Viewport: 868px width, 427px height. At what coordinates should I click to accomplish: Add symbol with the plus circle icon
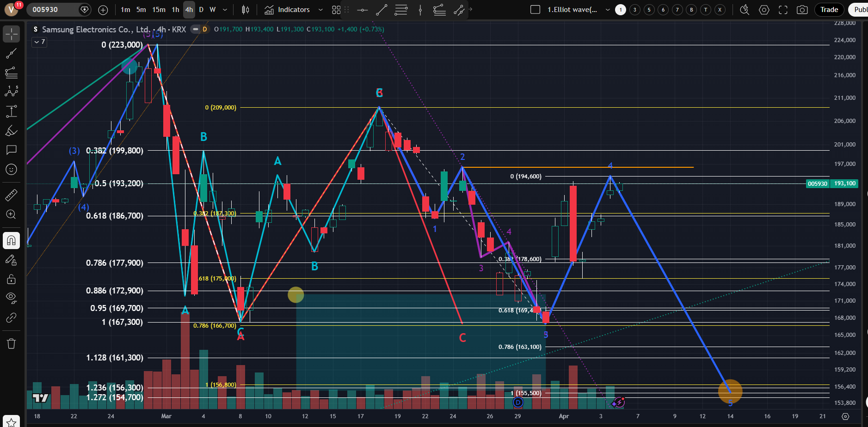pos(103,10)
